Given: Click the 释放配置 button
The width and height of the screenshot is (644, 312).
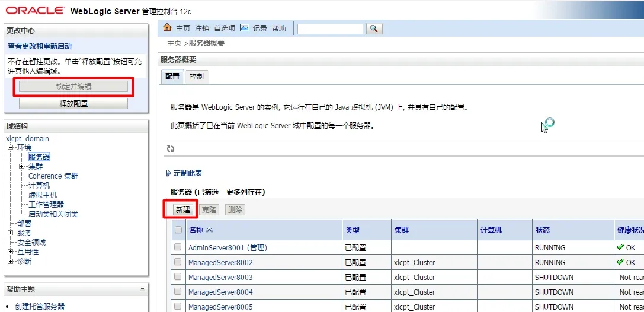Looking at the screenshot, I should [x=73, y=104].
